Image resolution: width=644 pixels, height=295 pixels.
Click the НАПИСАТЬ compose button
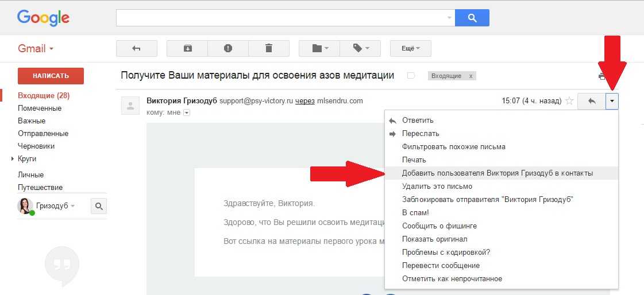[x=51, y=76]
